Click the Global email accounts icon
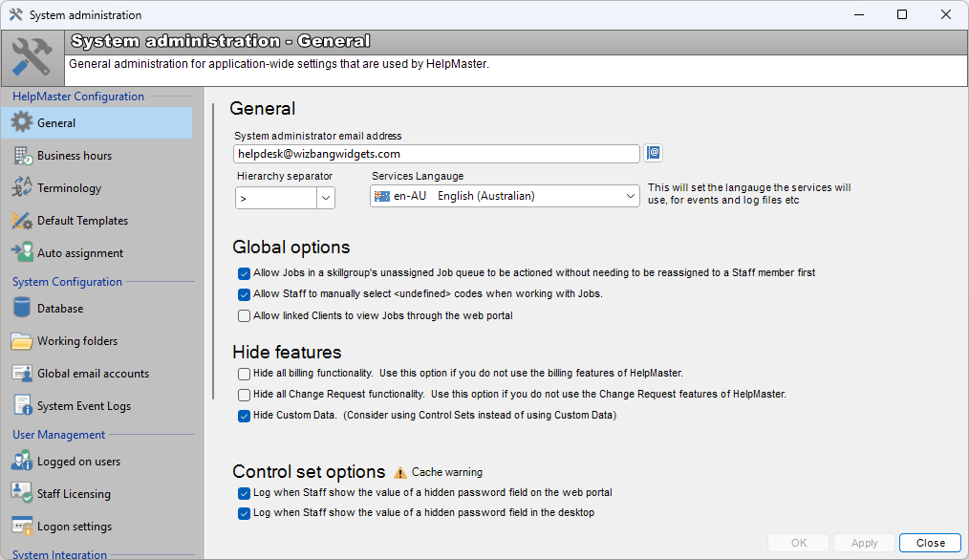 [x=22, y=374]
